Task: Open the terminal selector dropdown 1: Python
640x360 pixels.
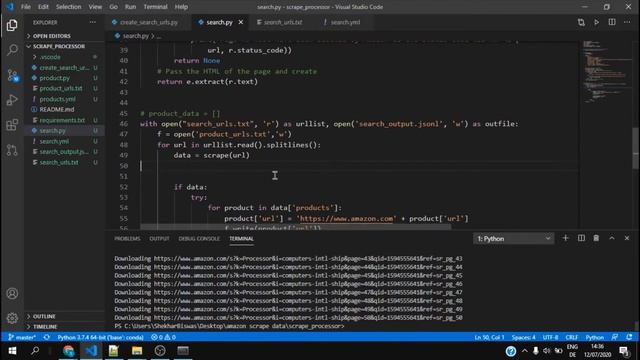Action: point(513,238)
